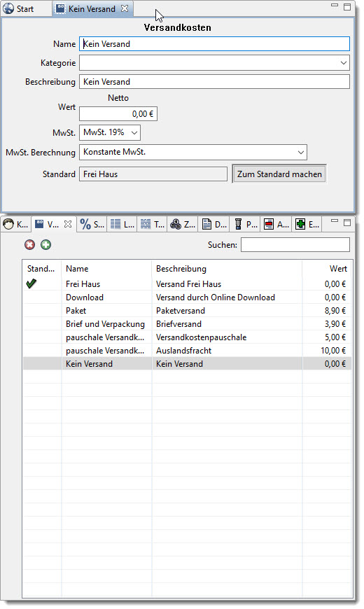Open the expenses tab with red icon
This screenshot has height=609, width=364.
(276, 224)
